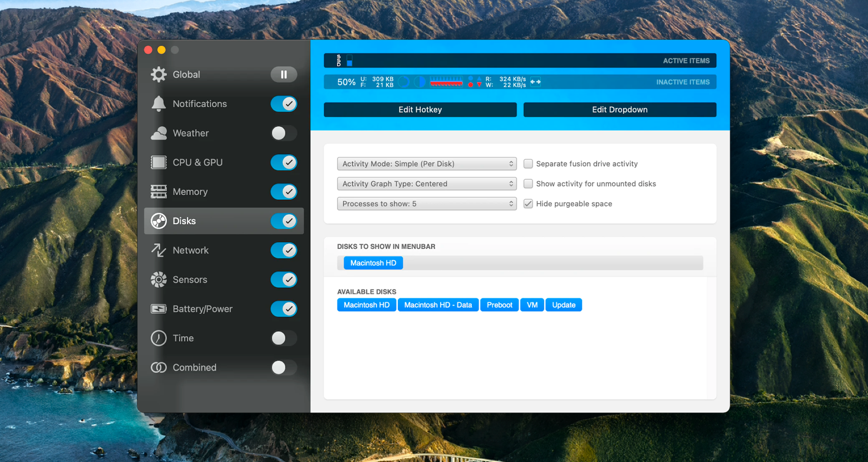This screenshot has height=462, width=868.
Task: Enable the Time switch
Action: click(284, 338)
